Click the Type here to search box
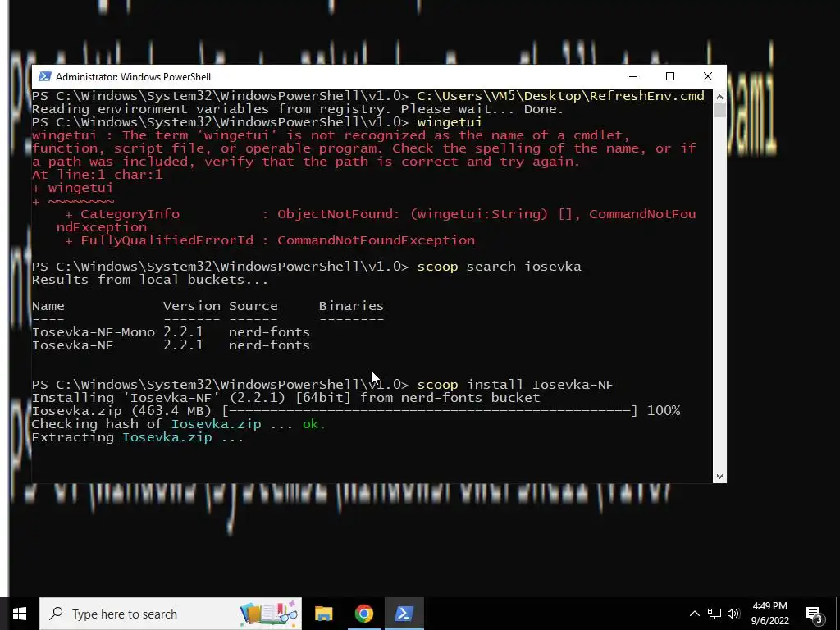 171,614
